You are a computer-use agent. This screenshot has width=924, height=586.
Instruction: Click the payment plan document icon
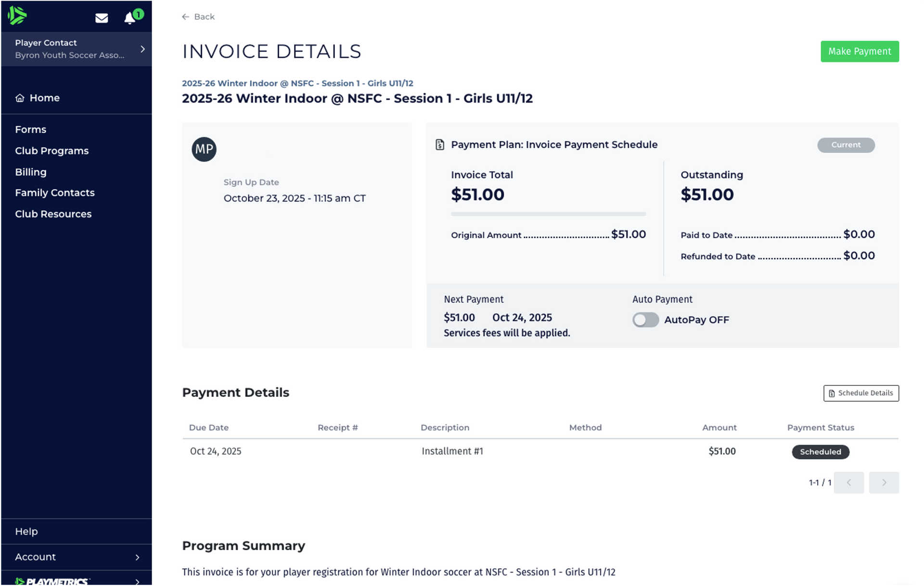pyautogui.click(x=440, y=145)
